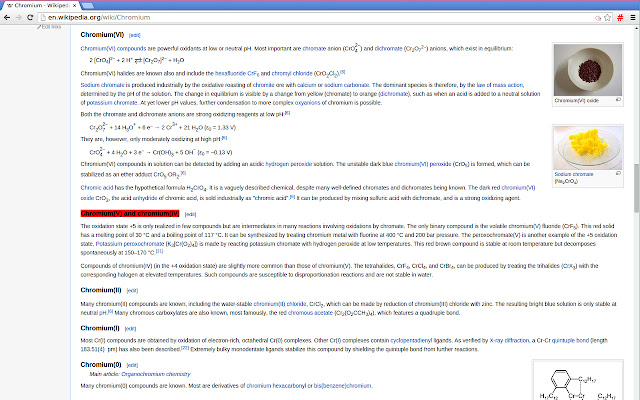
Task: Open the hydrogen peroxide link
Action: tap(289, 164)
